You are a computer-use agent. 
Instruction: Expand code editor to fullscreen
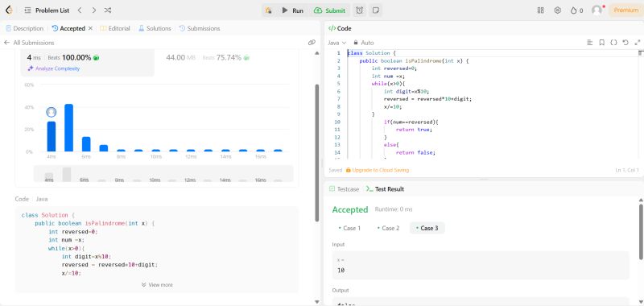click(x=638, y=43)
